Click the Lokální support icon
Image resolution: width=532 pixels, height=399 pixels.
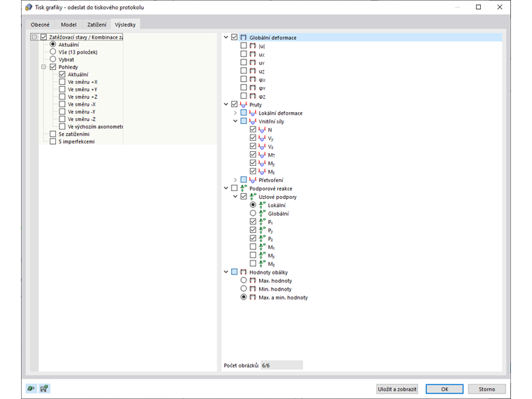point(262,205)
